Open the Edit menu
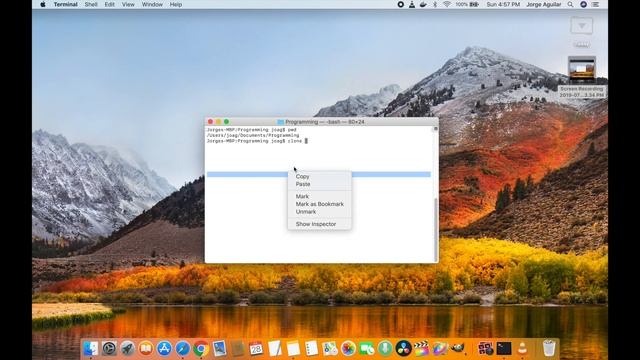 click(109, 4)
